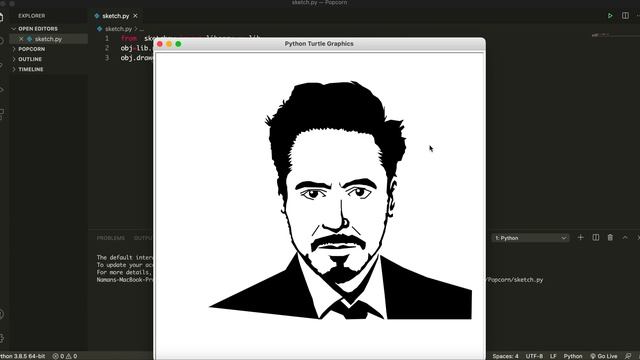Split the editor to the right

[625, 16]
